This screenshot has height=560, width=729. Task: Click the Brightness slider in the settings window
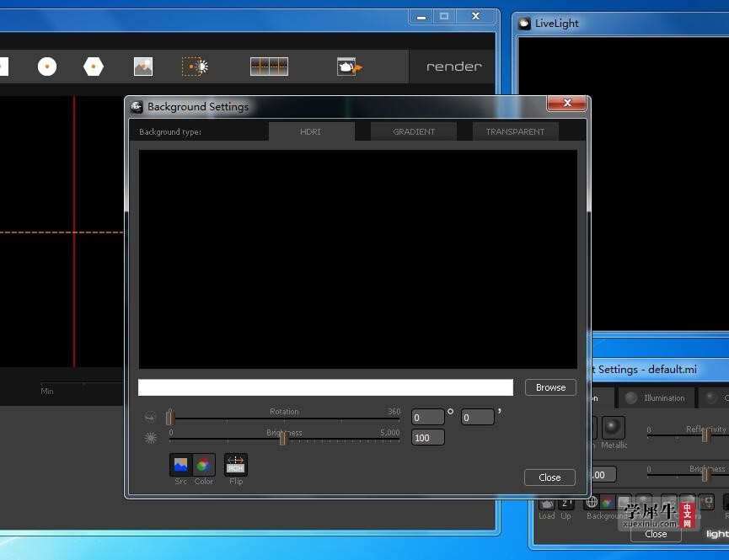705,474
